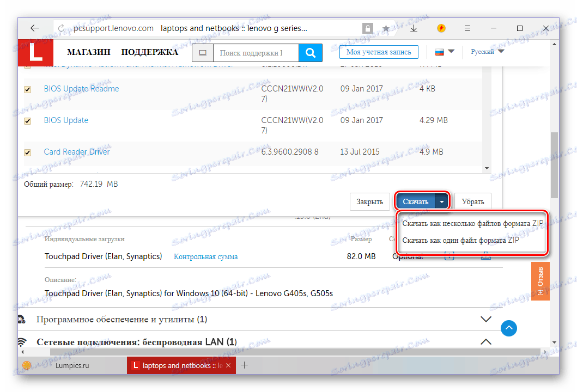
Task: Click the blue scroll-to-top round button
Action: (508, 328)
